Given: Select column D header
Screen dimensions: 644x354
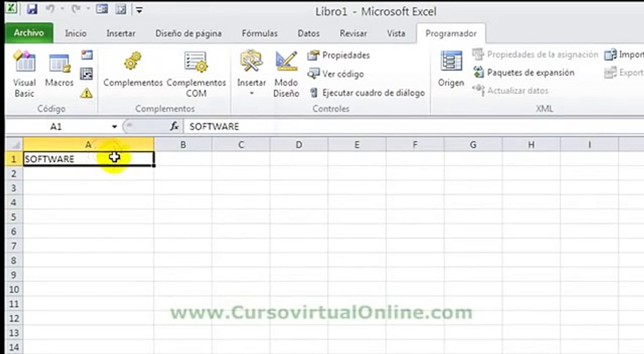Looking at the screenshot, I should tap(299, 145).
